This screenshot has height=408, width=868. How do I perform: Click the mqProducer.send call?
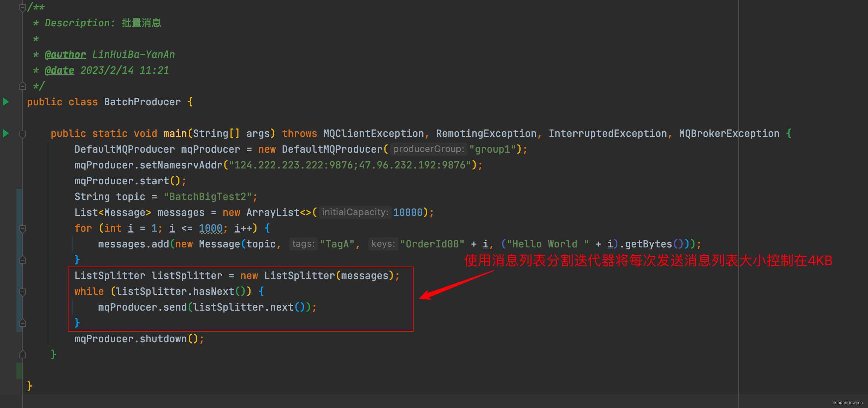point(142,307)
